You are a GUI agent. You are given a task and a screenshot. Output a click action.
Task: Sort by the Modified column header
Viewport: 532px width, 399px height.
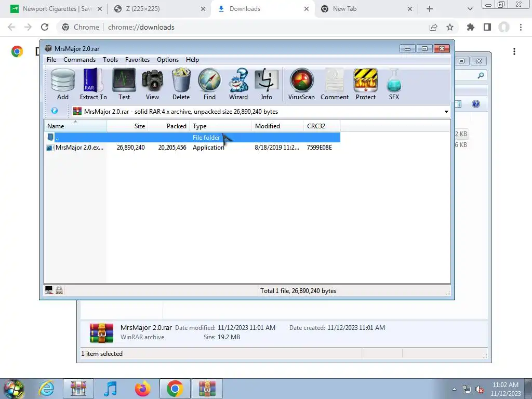[x=277, y=126]
